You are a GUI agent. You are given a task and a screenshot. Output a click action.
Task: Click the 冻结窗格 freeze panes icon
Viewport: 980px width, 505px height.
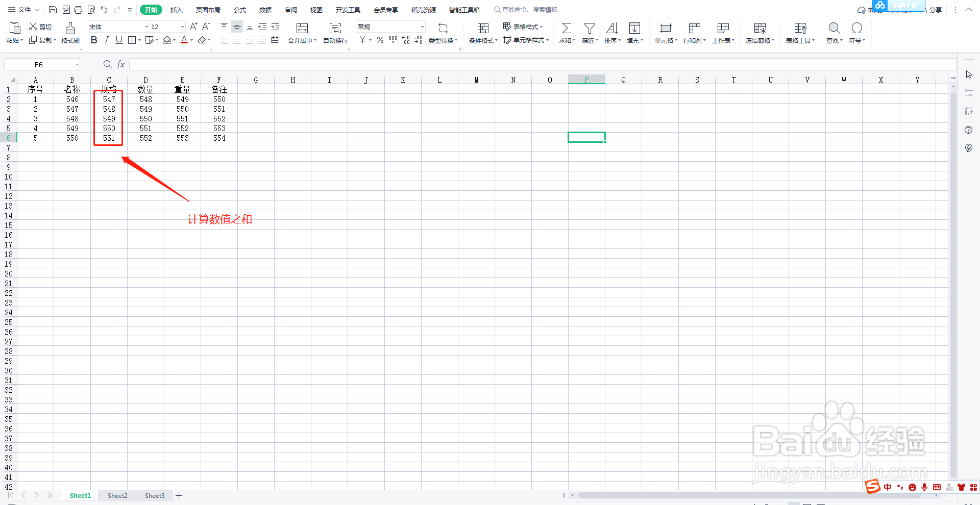[x=760, y=28]
